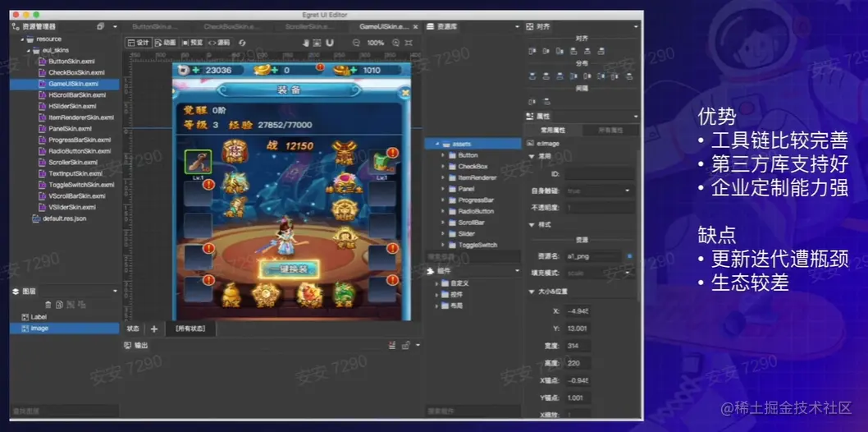Select the 常用属性 tab
The height and width of the screenshot is (432, 868).
(552, 130)
